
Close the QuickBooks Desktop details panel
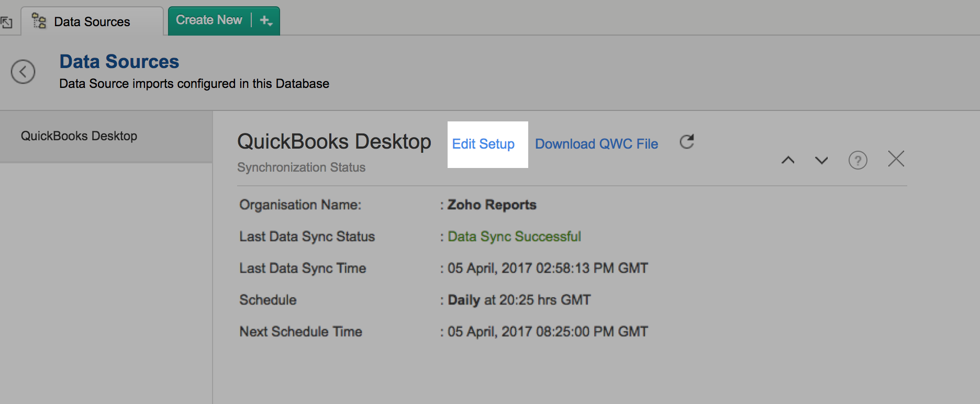(x=896, y=159)
